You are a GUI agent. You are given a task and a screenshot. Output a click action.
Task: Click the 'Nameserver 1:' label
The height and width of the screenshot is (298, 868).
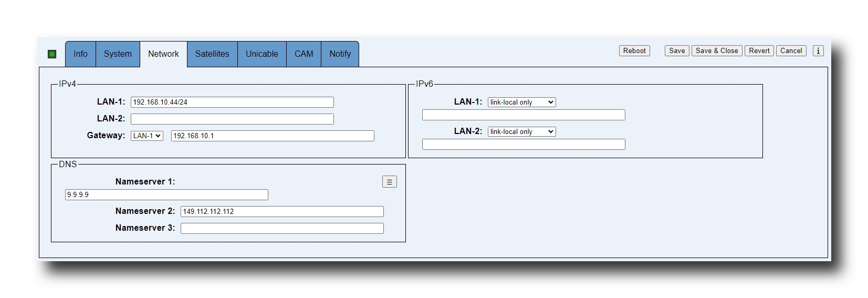click(x=145, y=182)
